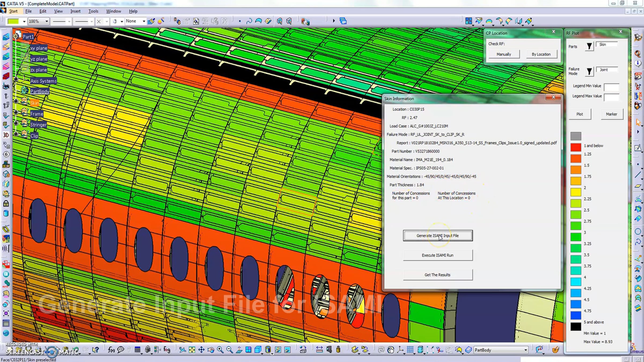Click the cascading windows icon in top toolbar
The height and width of the screenshot is (362, 644).
pos(343,21)
